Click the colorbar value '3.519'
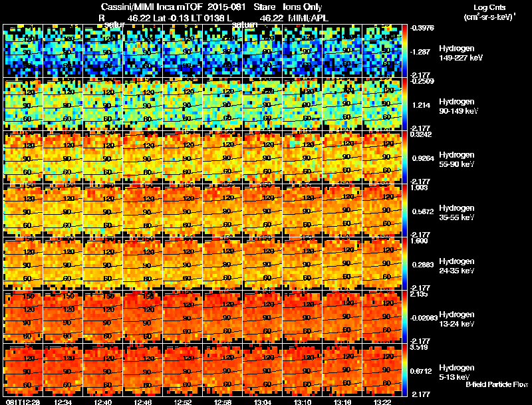 (x=419, y=347)
